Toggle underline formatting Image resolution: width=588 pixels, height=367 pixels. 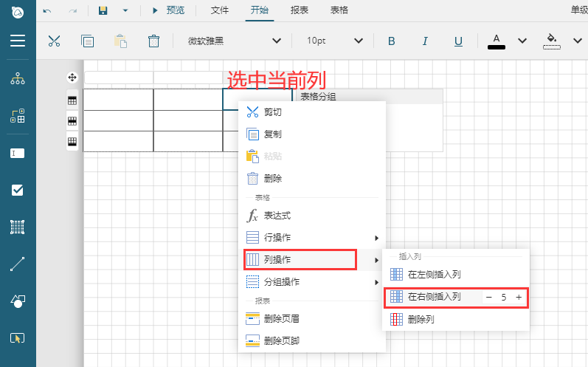[458, 41]
